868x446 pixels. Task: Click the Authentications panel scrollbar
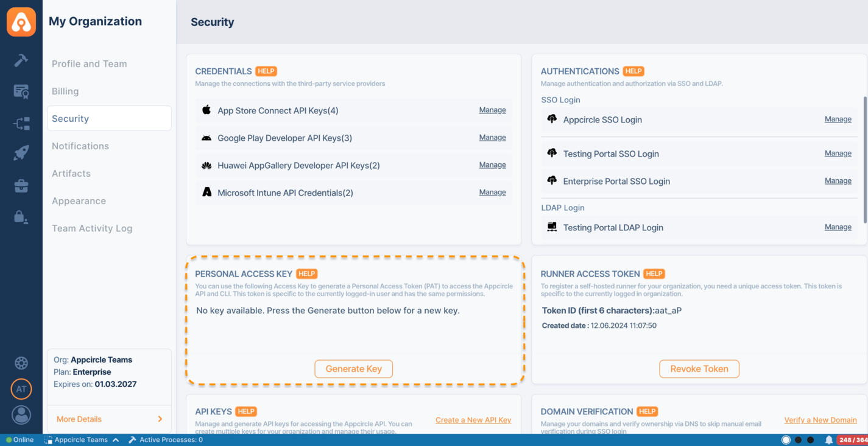click(865, 160)
